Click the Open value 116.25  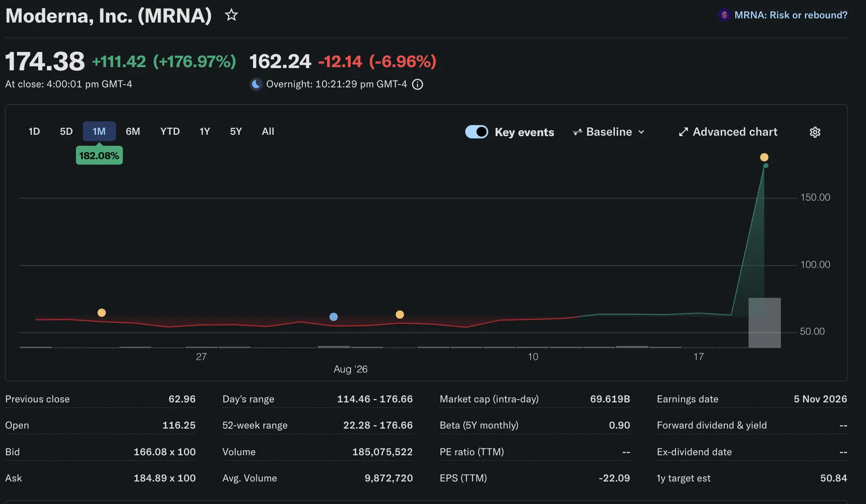pyautogui.click(x=179, y=425)
